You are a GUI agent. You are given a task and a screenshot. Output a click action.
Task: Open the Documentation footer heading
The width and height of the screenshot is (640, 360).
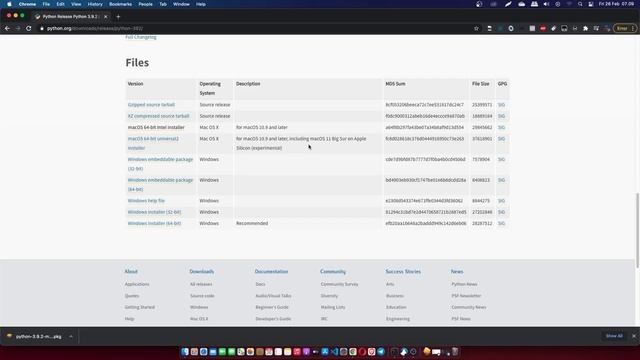point(271,271)
